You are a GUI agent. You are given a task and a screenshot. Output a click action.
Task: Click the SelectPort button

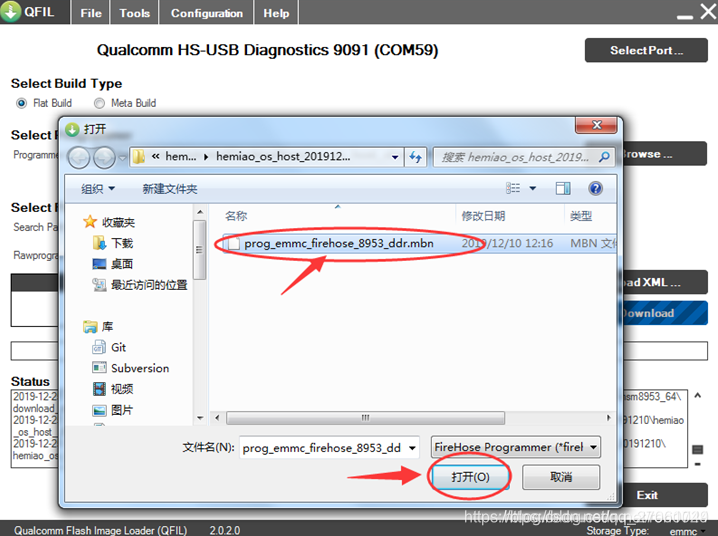(x=646, y=50)
